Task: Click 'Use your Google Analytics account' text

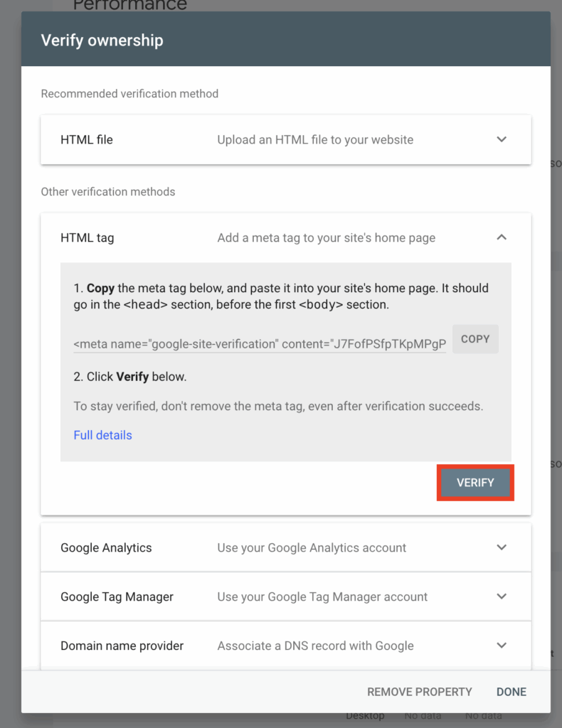Action: (312, 548)
